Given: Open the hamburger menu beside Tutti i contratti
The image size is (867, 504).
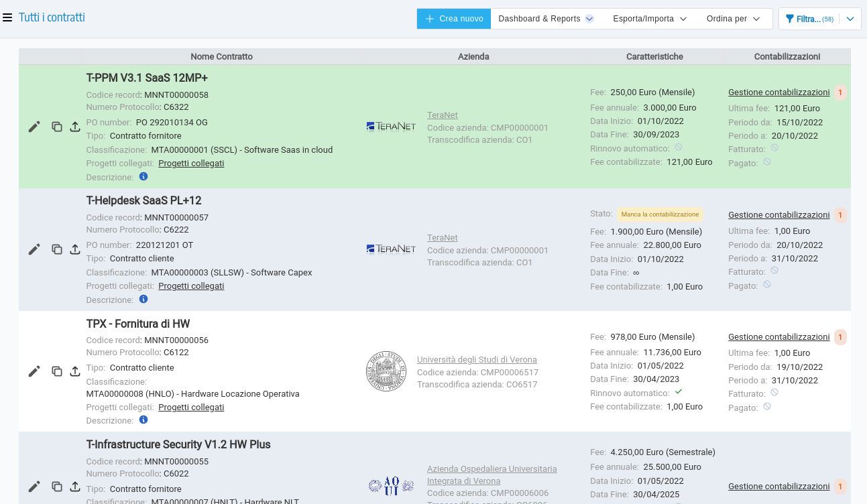Looking at the screenshot, I should (x=7, y=18).
